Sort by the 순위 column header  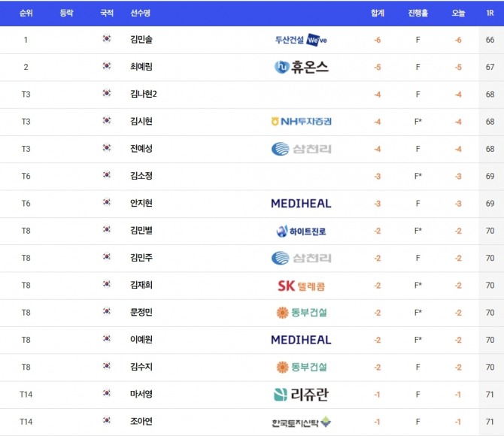tap(26, 14)
